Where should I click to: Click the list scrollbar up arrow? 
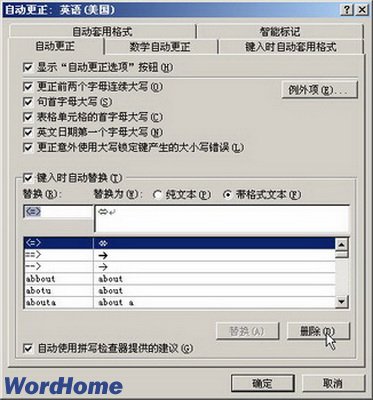[341, 245]
